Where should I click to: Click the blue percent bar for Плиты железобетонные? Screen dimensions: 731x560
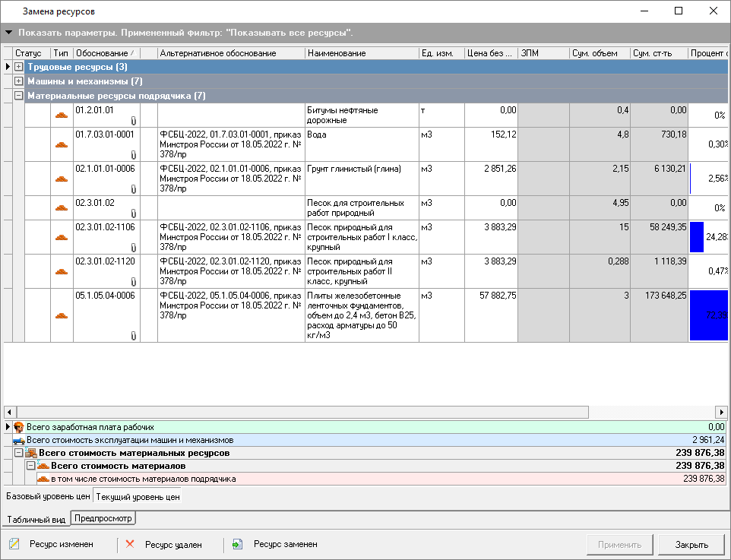[x=708, y=315]
